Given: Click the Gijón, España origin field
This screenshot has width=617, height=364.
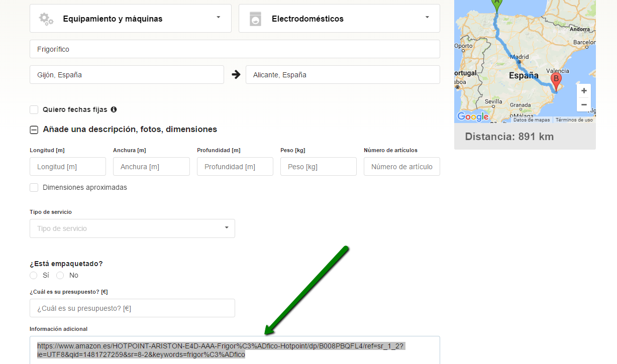Looking at the screenshot, I should click(x=127, y=75).
